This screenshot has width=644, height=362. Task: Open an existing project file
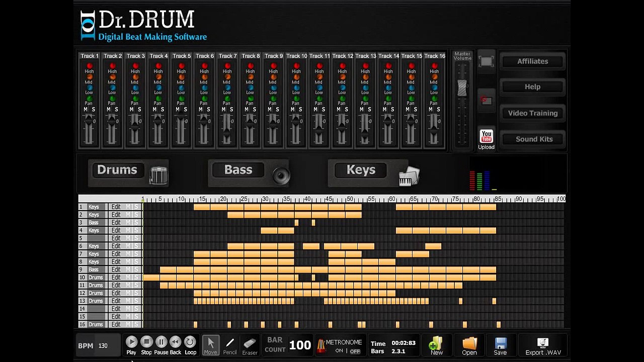click(x=469, y=345)
